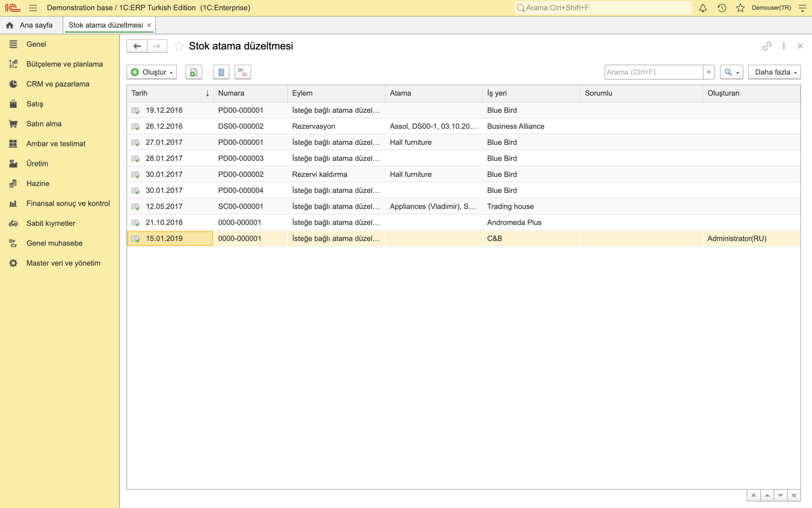The image size is (812, 508).
Task: Open notifications bell
Action: tap(703, 8)
